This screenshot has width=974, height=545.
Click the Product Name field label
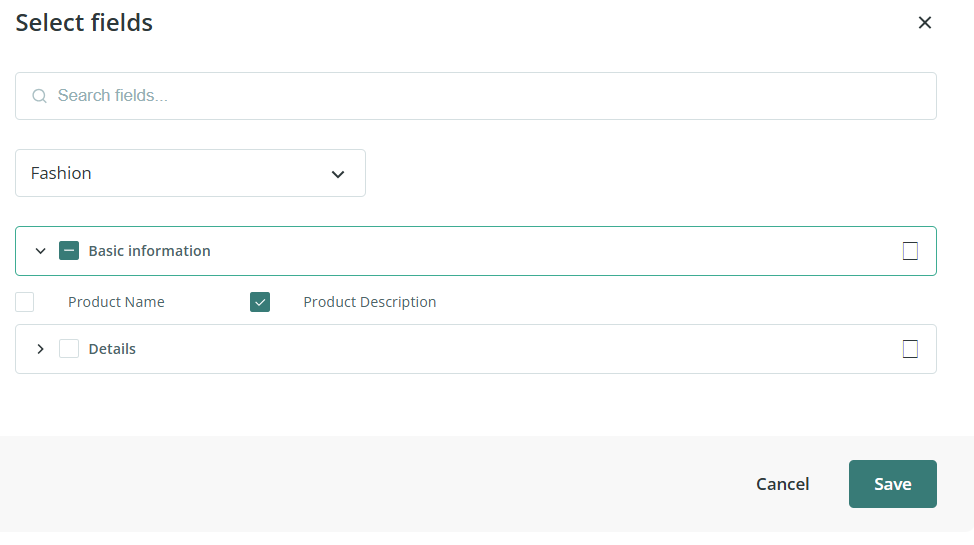click(116, 302)
